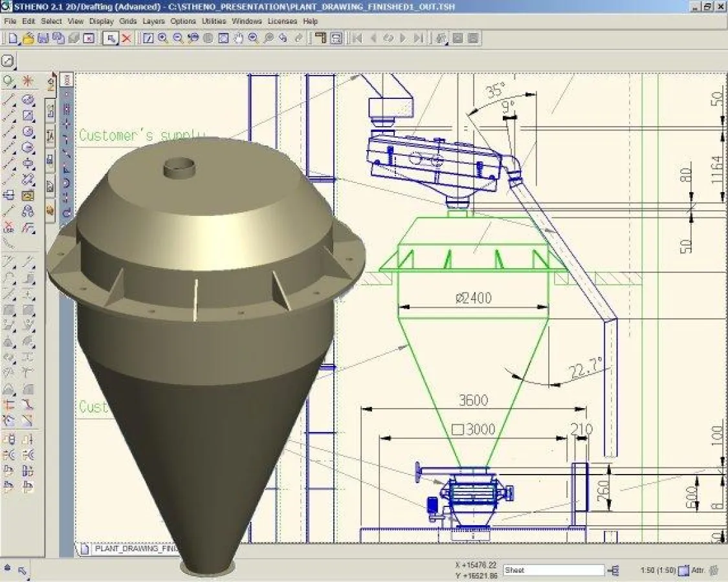Click the Open folder icon
This screenshot has width=728, height=582.
[28, 38]
